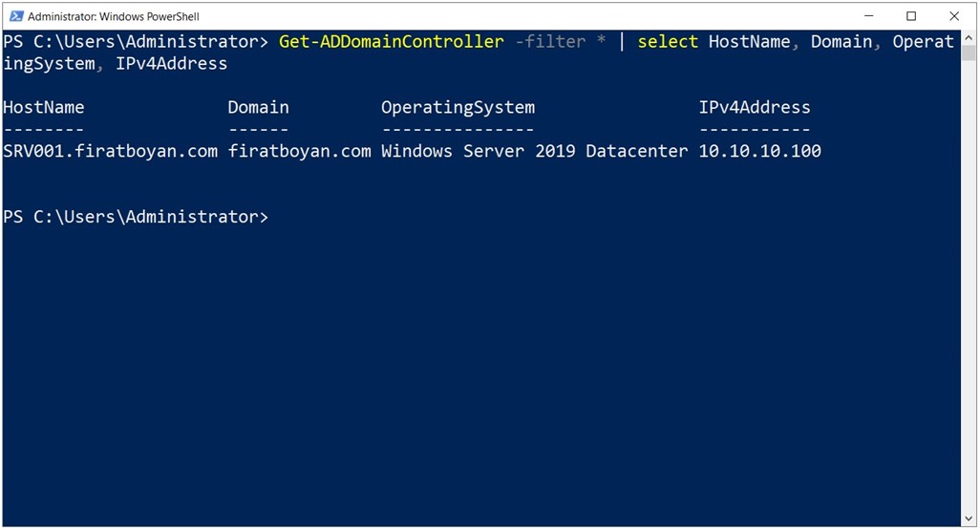This screenshot has width=980, height=530.
Task: Click the OperatingSystem column header
Action: (x=458, y=108)
